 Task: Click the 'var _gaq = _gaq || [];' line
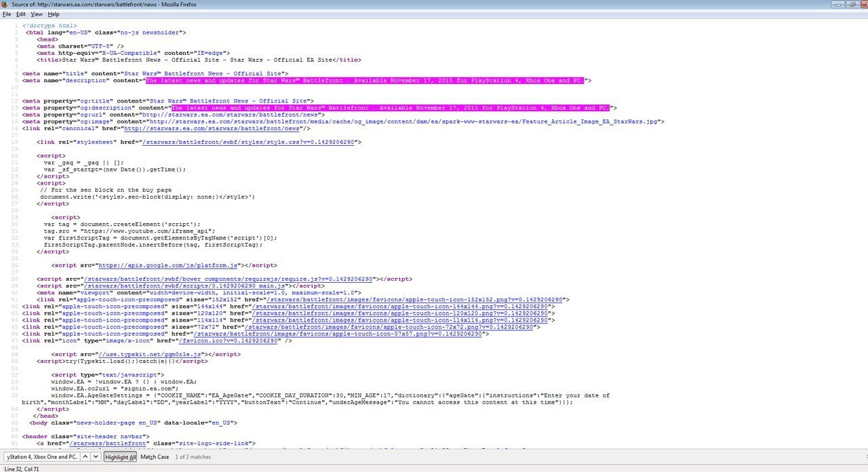[x=84, y=162]
